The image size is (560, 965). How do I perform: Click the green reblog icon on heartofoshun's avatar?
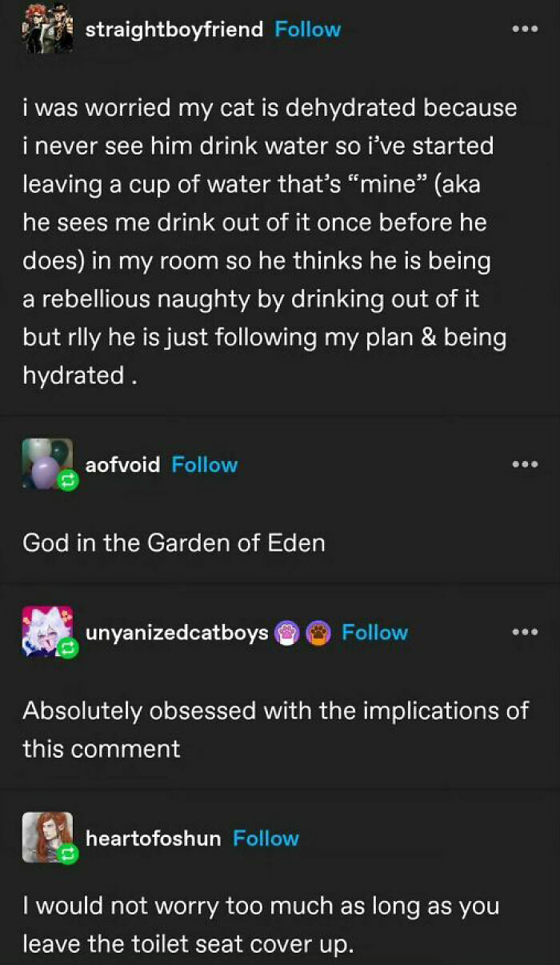point(67,856)
